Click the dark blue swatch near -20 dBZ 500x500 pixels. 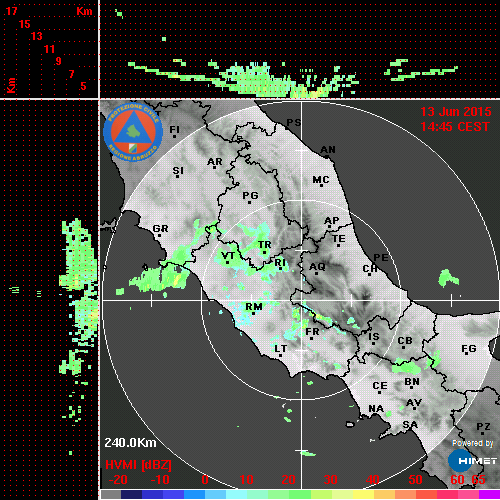coord(131,494)
